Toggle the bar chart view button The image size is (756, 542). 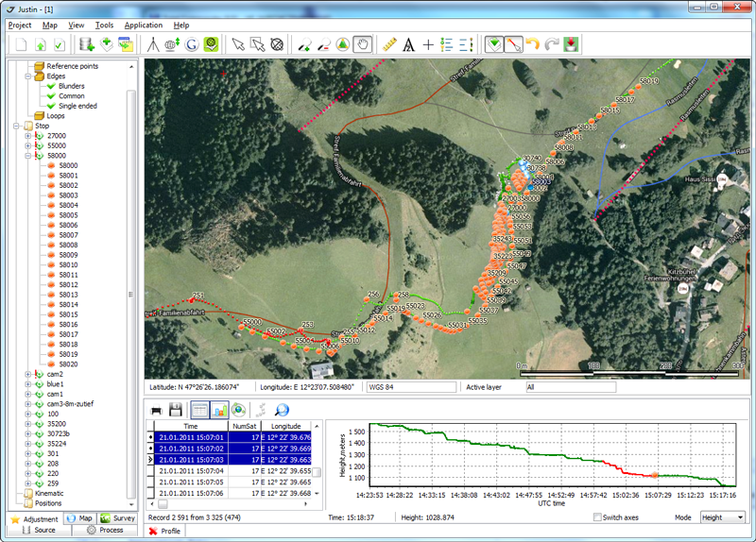[x=220, y=411]
